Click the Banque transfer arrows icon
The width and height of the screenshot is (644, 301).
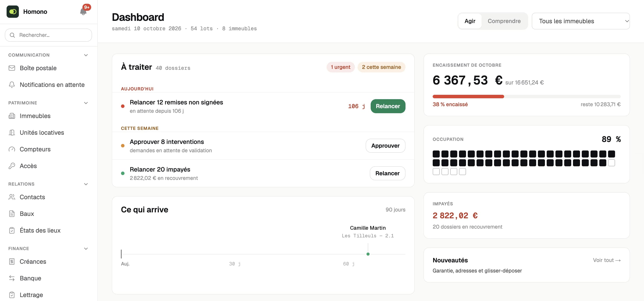pos(12,278)
